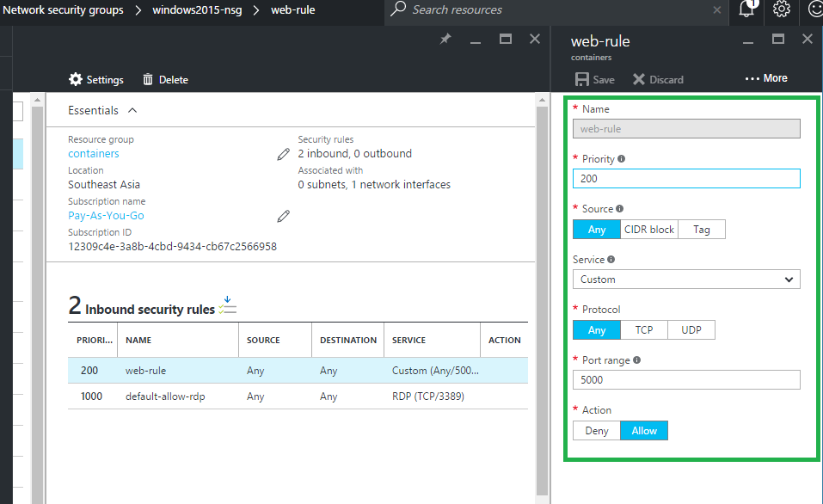The width and height of the screenshot is (823, 504).
Task: Open portal settings gear icon
Action: pos(781,9)
